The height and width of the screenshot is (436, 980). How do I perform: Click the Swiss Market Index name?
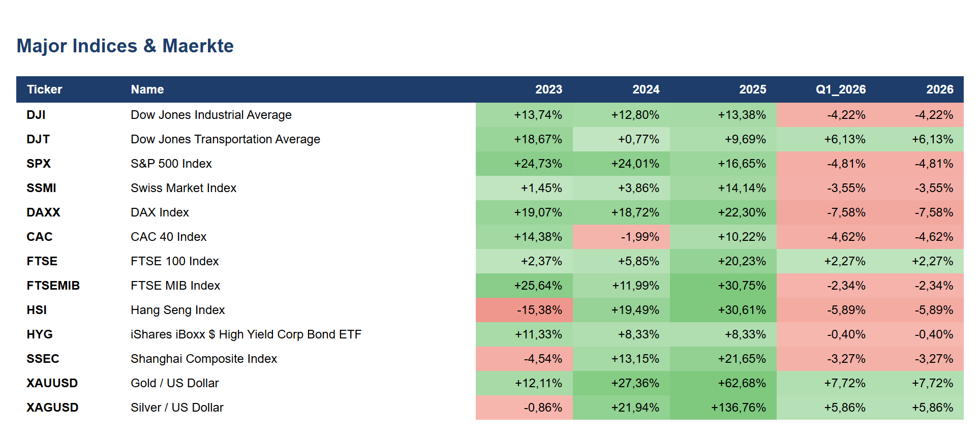(x=183, y=188)
